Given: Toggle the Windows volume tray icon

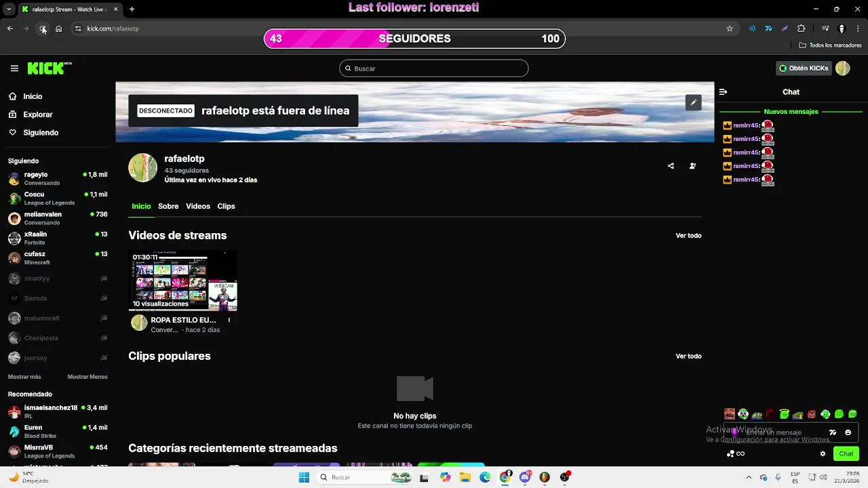Looking at the screenshot, I should click(x=823, y=477).
